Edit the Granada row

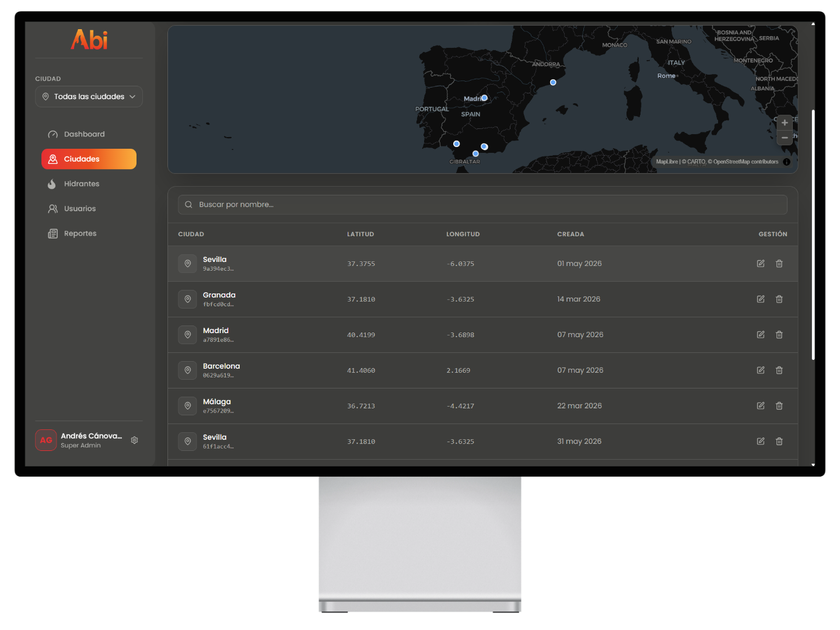(761, 299)
